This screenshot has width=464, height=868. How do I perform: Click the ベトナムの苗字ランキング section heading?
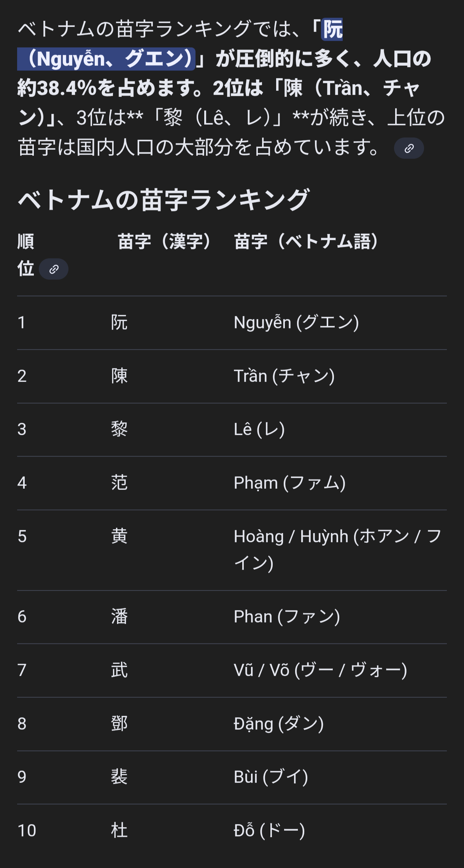tap(164, 200)
